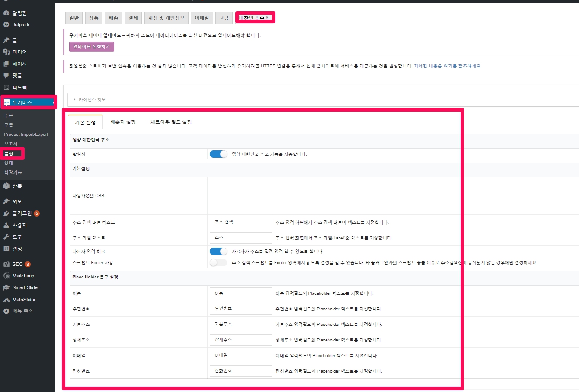Click the 업데이터 실행하기 button
Image resolution: width=579 pixels, height=392 pixels.
(x=92, y=47)
